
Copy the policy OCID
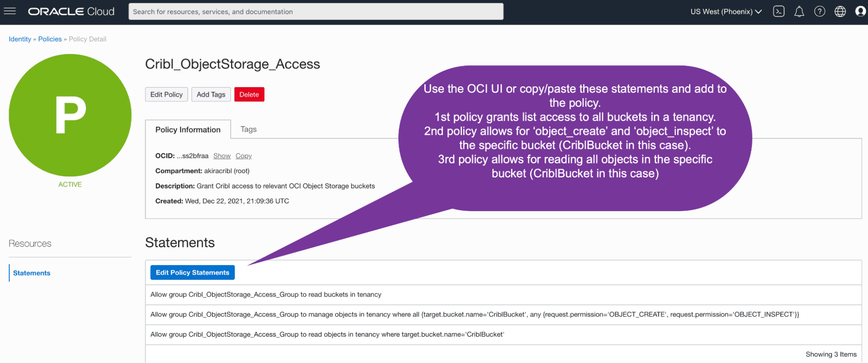[244, 156]
